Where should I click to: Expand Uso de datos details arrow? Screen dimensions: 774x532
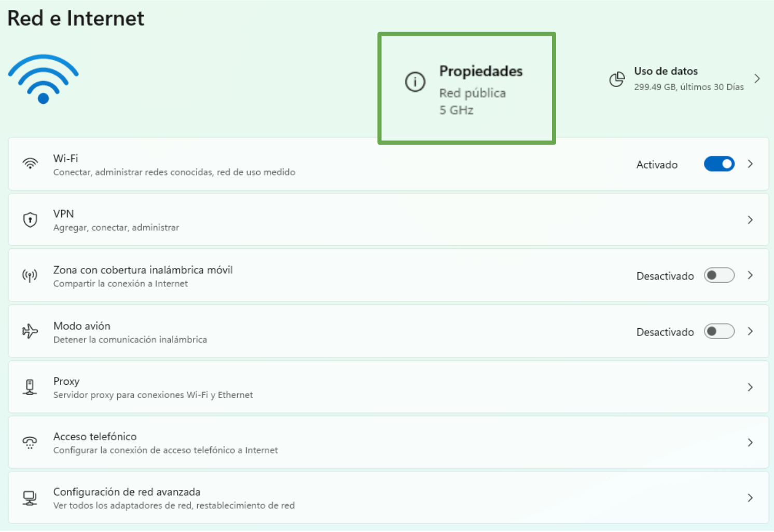point(757,78)
